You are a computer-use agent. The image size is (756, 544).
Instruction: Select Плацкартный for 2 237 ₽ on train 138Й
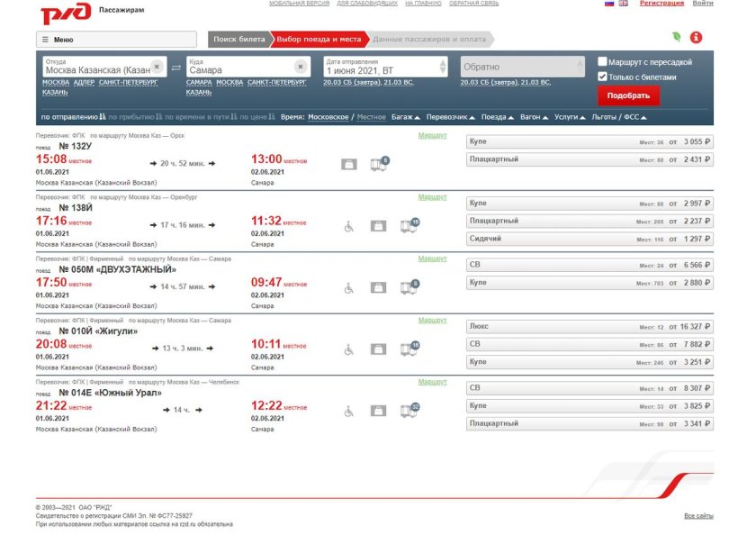(x=589, y=222)
